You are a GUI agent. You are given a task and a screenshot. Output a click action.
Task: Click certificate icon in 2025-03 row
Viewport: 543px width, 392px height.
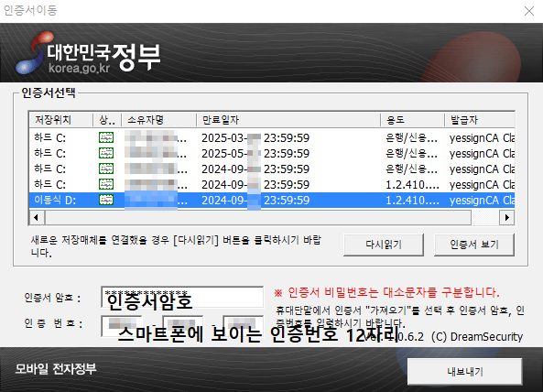(x=106, y=137)
